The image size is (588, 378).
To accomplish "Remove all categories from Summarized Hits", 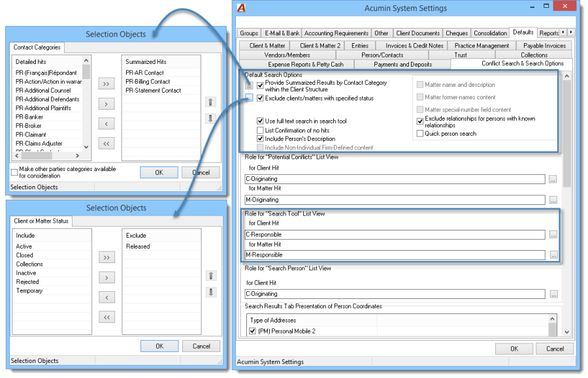I will point(106,144).
